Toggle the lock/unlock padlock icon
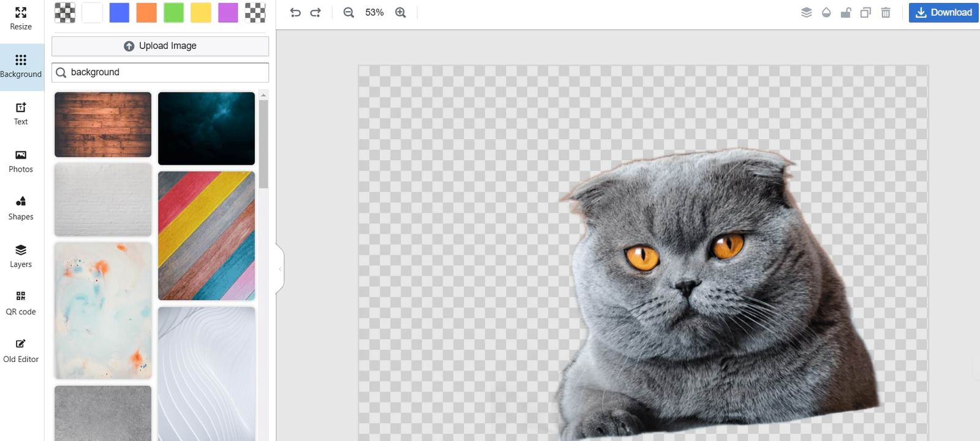Screen dimensions: 980x441 coord(846,12)
